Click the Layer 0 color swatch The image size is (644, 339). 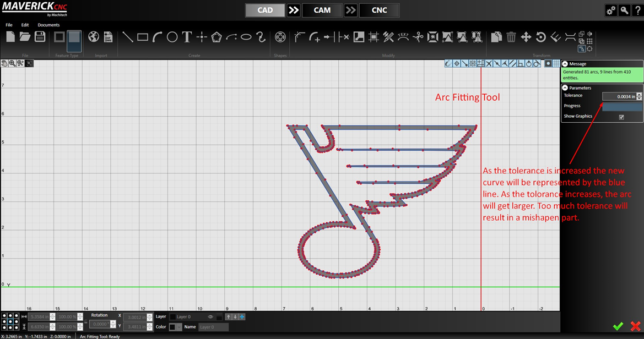172,317
